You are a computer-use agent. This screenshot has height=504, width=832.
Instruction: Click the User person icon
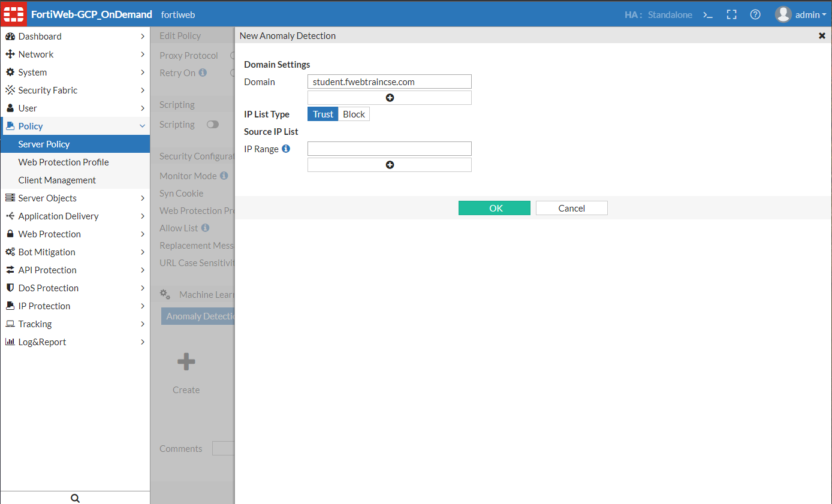pyautogui.click(x=10, y=108)
